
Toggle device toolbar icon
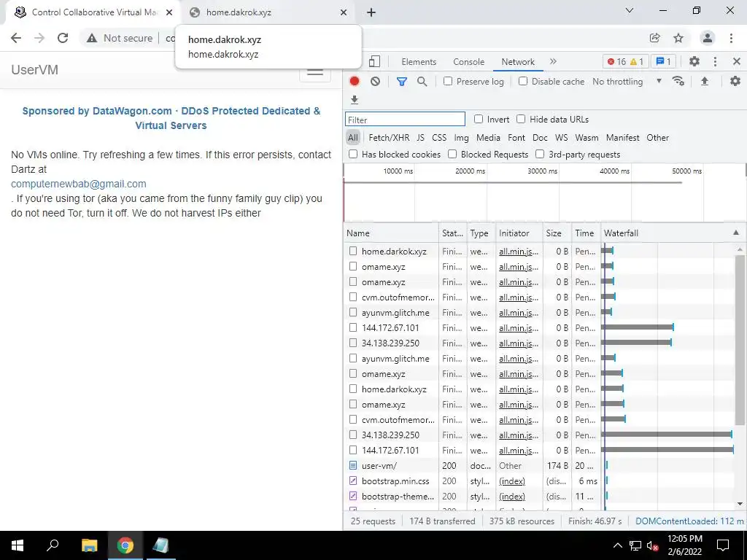tap(374, 61)
